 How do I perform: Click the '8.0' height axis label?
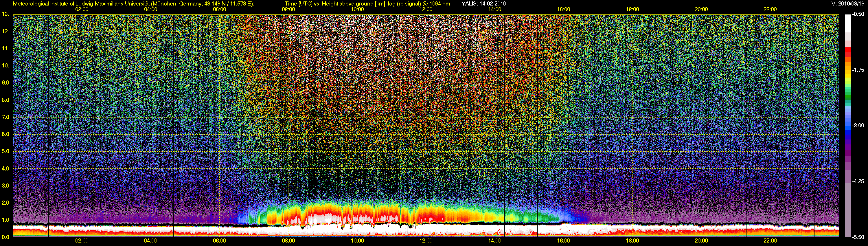(x=5, y=100)
